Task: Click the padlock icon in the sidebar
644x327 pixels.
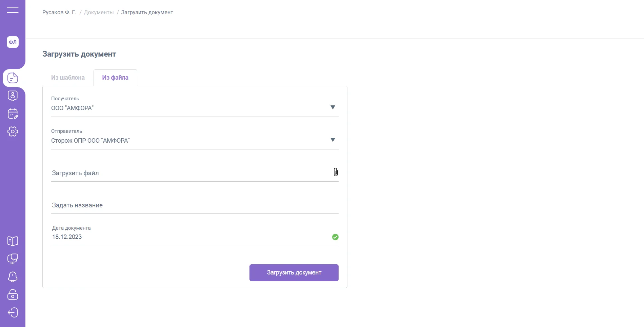Action: pos(13,294)
